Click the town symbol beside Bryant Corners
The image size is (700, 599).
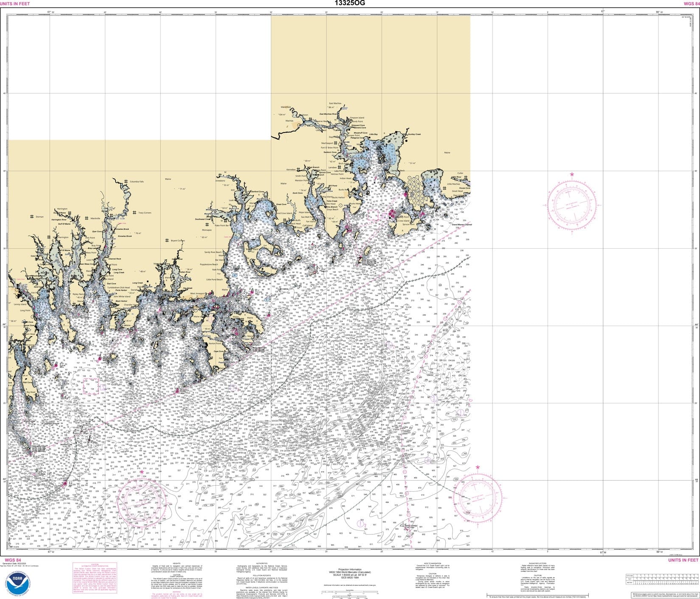tap(167, 241)
